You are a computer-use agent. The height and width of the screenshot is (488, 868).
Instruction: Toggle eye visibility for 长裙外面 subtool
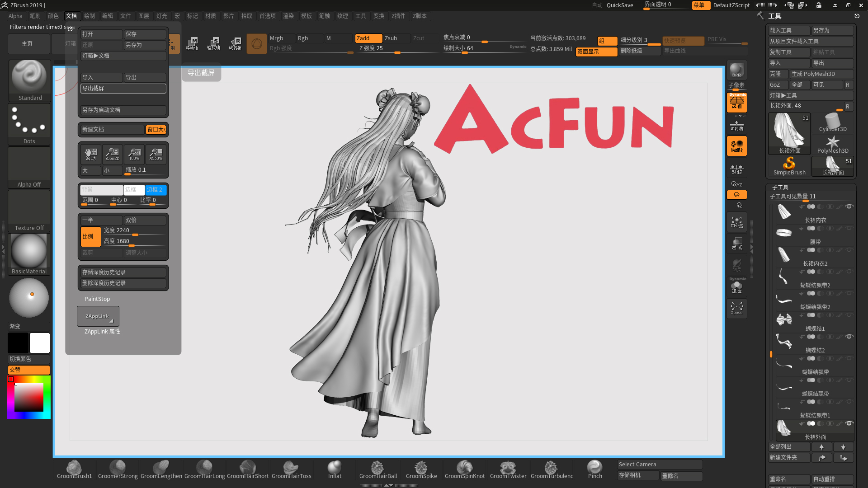849,423
